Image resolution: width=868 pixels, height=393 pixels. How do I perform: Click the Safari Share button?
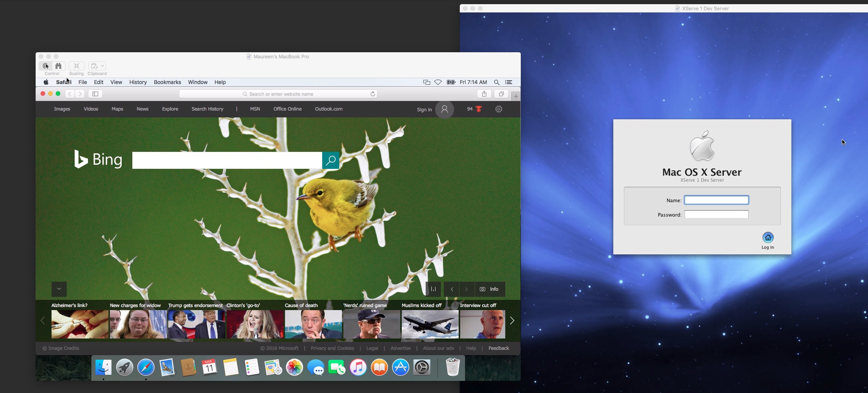click(484, 94)
